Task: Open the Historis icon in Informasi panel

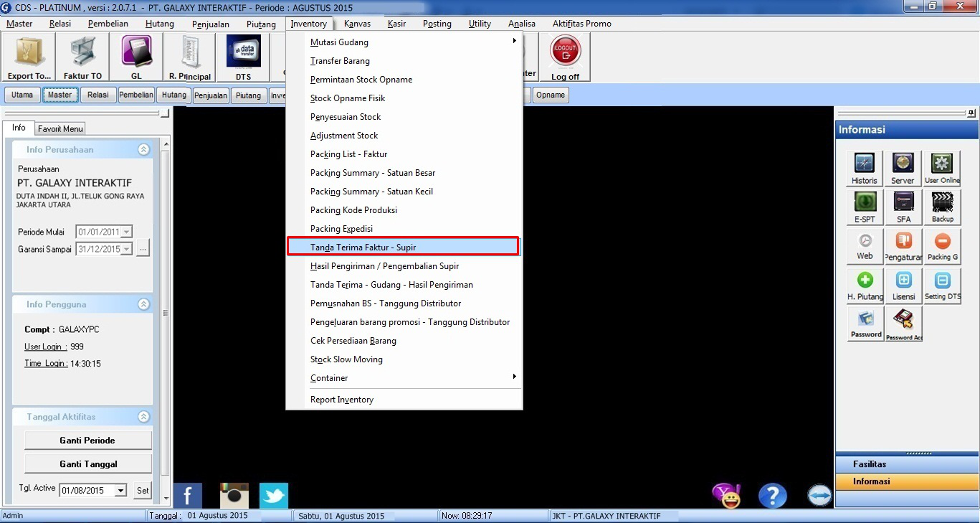Action: [x=865, y=168]
